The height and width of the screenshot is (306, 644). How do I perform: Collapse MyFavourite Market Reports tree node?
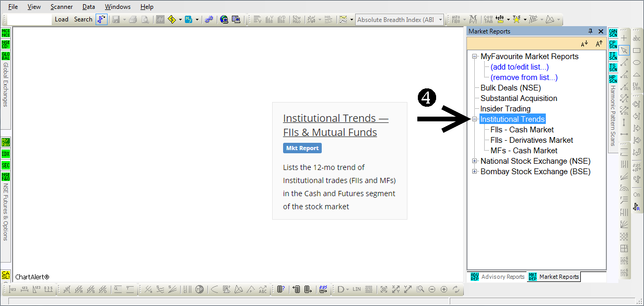[x=475, y=56]
